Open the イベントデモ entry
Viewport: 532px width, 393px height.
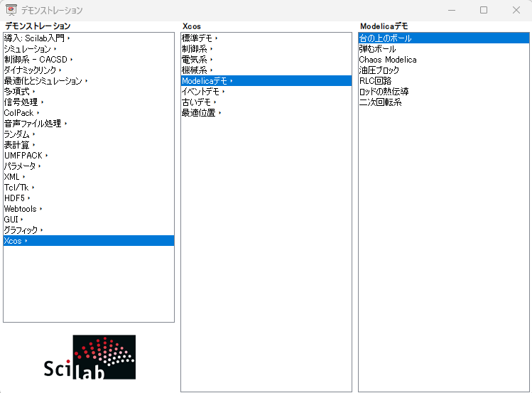point(266,91)
